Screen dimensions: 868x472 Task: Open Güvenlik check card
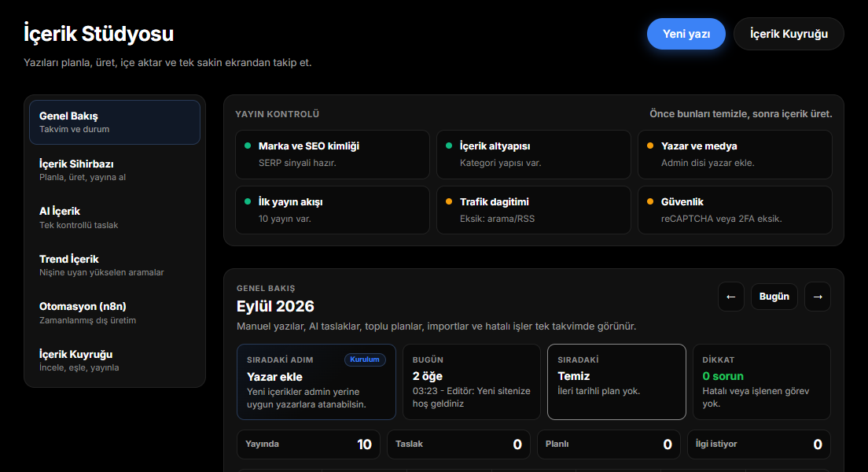(735, 210)
